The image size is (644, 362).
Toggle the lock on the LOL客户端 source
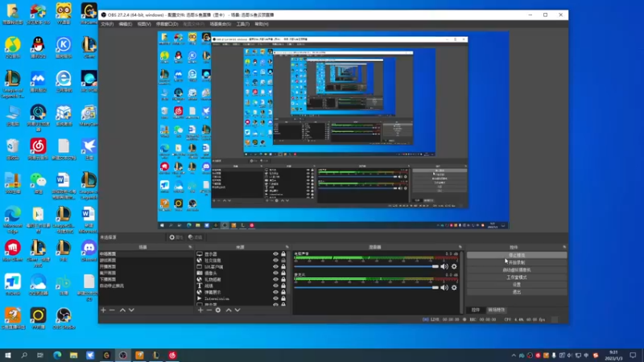(x=283, y=267)
